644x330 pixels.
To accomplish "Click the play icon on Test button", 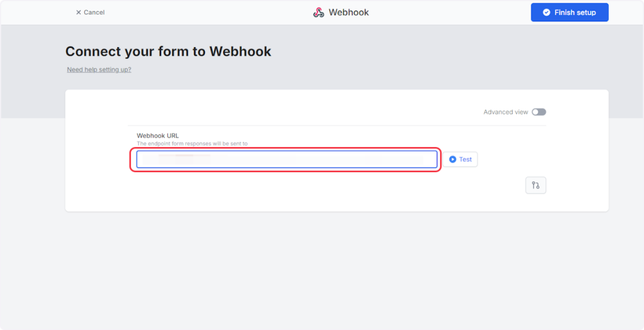I will pos(453,160).
